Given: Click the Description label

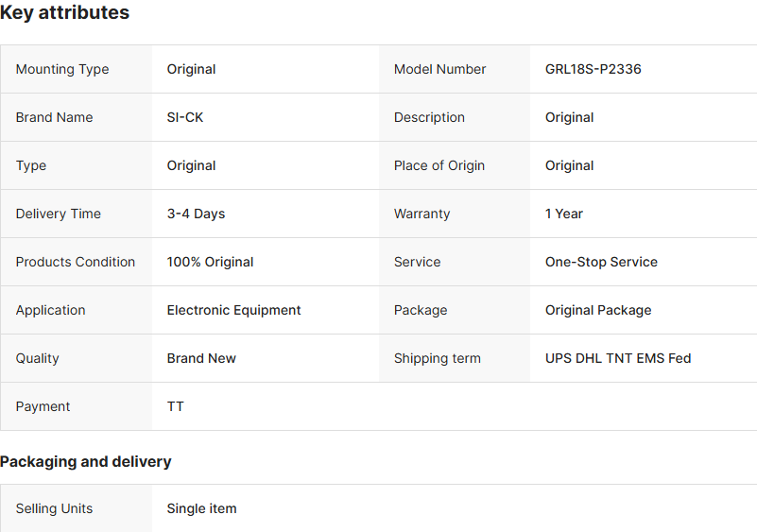Looking at the screenshot, I should (429, 117).
